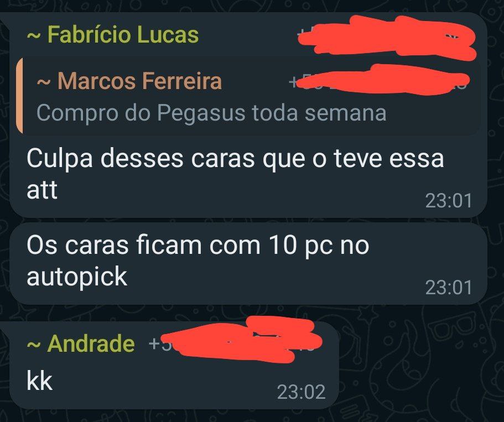Viewport: 504px width, 422px height.
Task: Tap the 23:01 timestamp on the 'Culpa desses caras' message
Action: click(448, 201)
